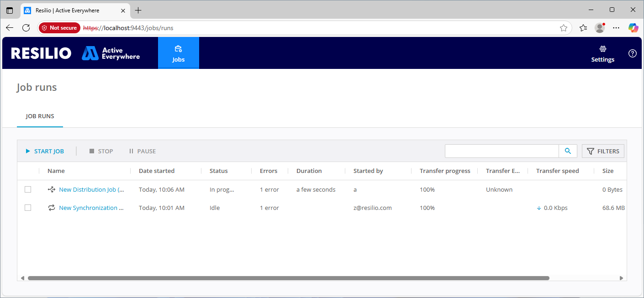Click the Resilio Active Everywhere logo
644x298 pixels.
tap(75, 53)
